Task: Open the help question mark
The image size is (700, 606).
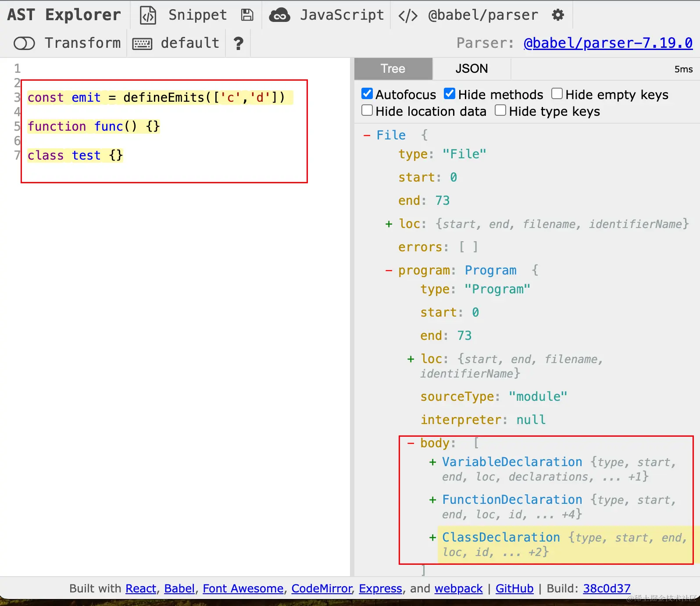Action: [238, 43]
